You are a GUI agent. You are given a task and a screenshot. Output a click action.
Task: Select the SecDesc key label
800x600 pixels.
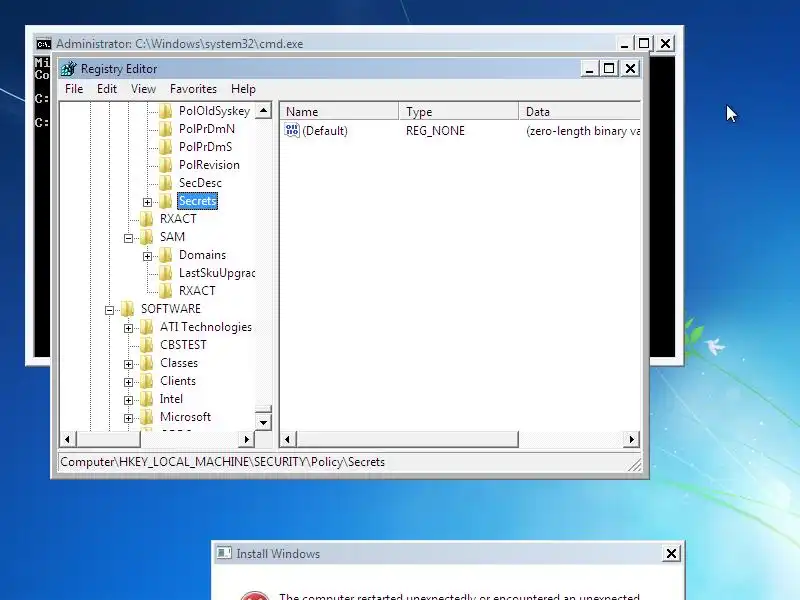(x=200, y=183)
